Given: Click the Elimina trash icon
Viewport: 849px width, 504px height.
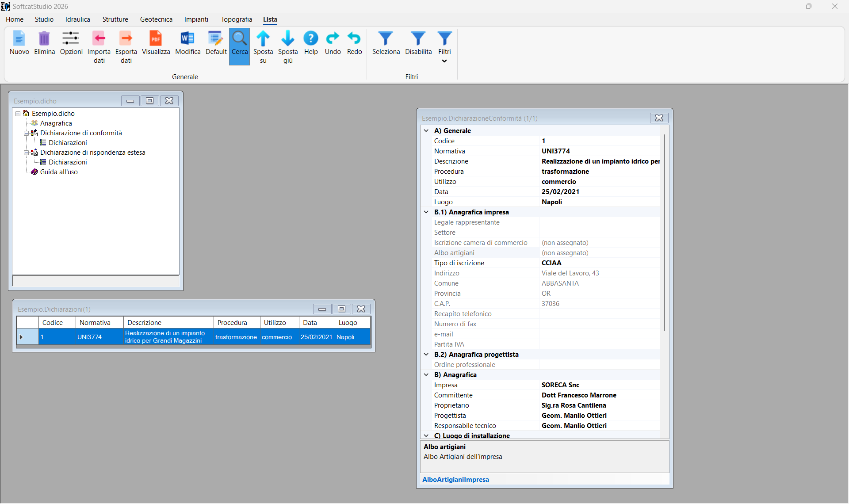Looking at the screenshot, I should 44,38.
